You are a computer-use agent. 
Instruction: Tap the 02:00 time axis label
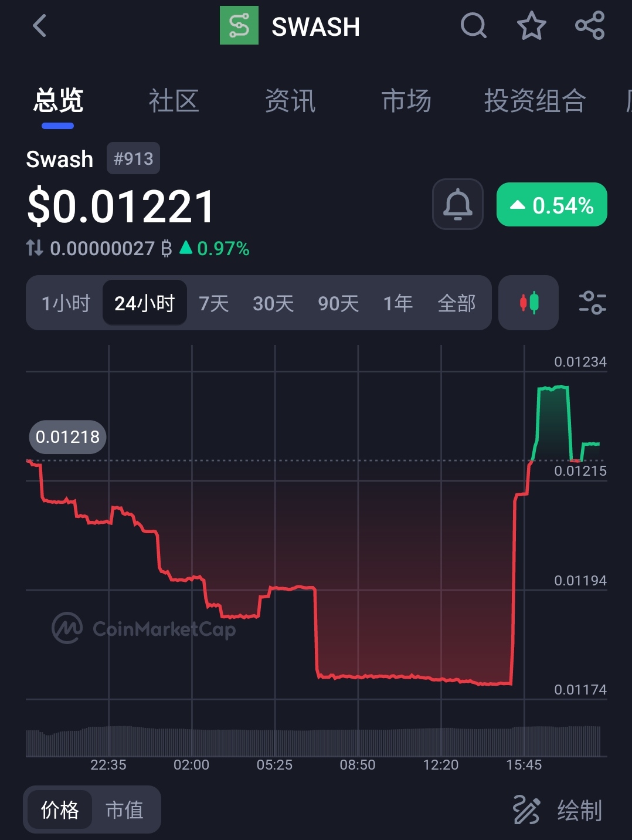(x=191, y=764)
